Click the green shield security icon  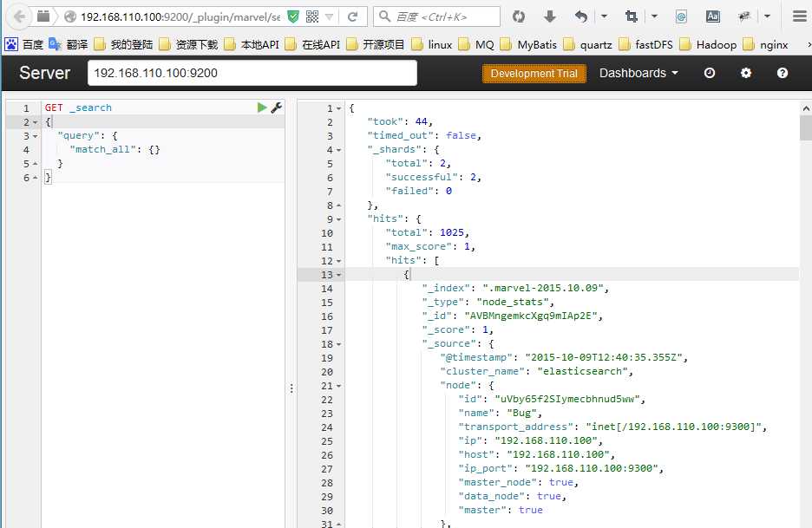pyautogui.click(x=293, y=17)
